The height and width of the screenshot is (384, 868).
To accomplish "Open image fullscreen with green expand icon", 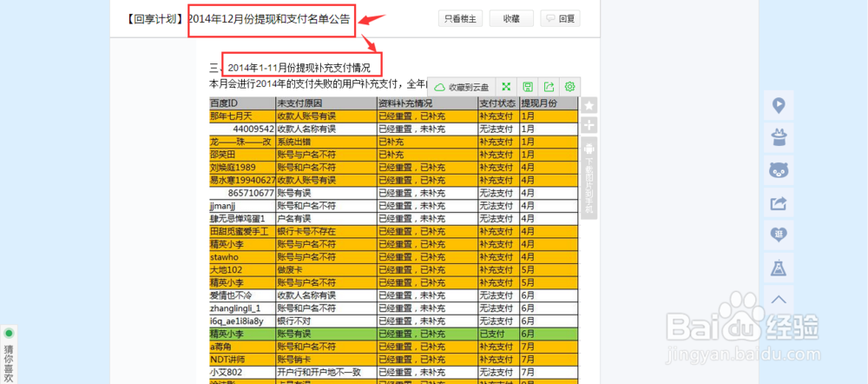I will point(506,87).
